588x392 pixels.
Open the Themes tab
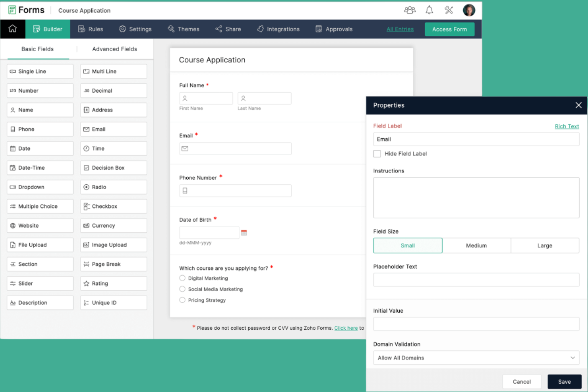click(x=184, y=29)
